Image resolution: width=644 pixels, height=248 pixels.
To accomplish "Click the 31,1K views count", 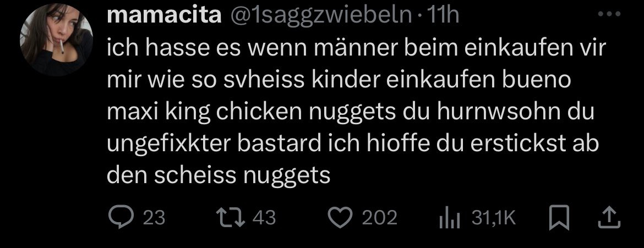I will point(494,218).
